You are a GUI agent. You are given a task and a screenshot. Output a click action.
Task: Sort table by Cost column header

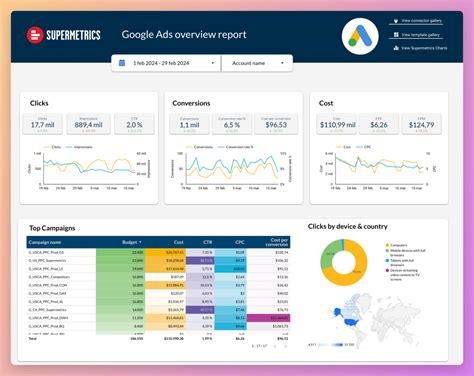coord(179,242)
